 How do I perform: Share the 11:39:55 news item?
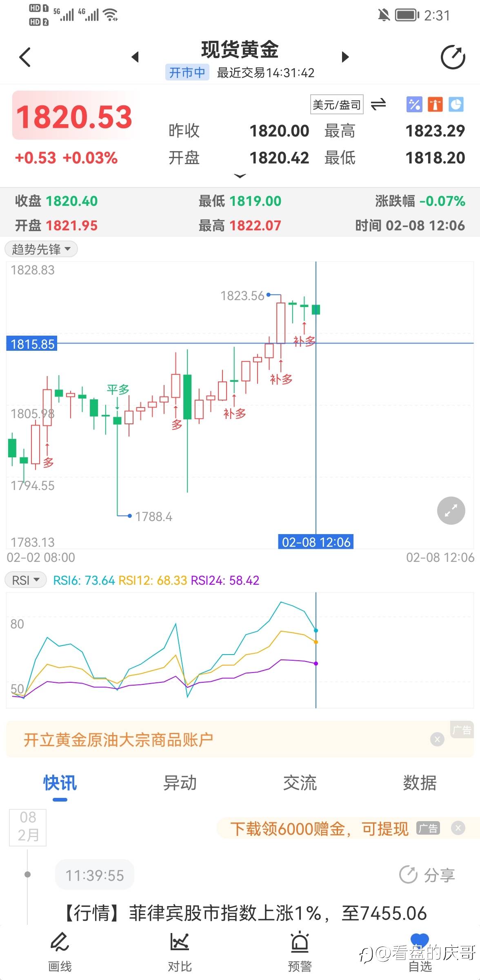coord(427,875)
